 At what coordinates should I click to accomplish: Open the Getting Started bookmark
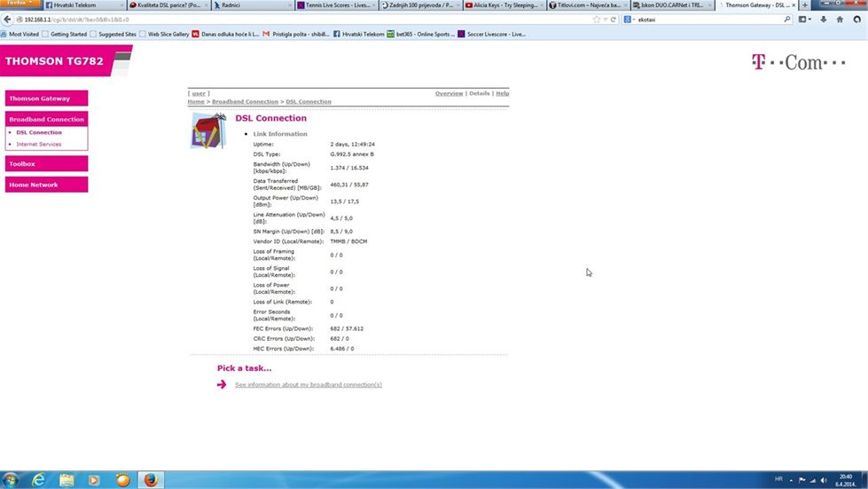click(64, 34)
